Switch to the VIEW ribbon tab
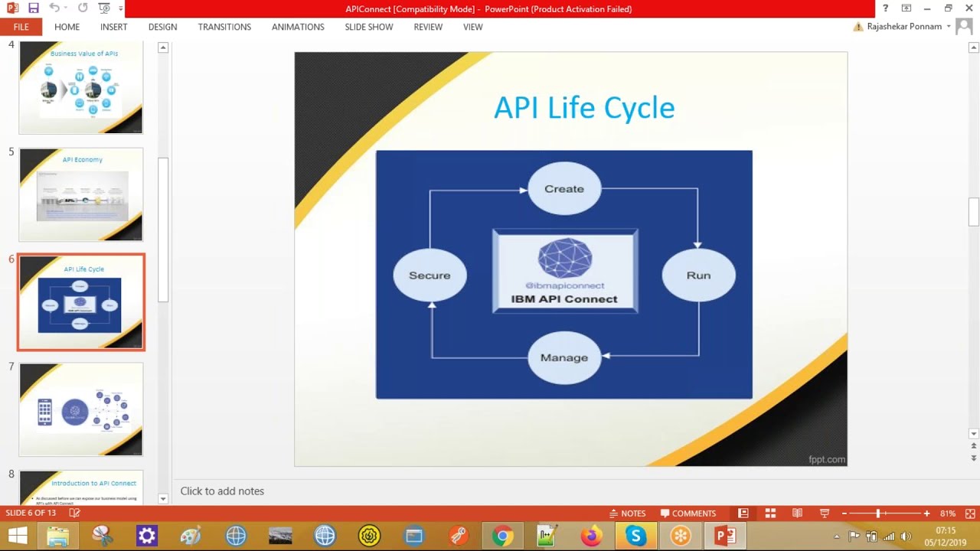This screenshot has height=551, width=980. [x=473, y=27]
